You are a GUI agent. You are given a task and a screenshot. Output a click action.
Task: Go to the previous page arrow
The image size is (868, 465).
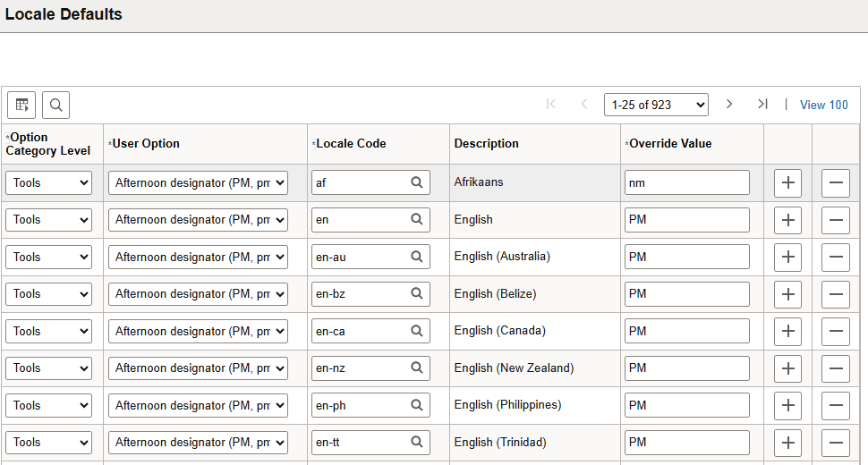coord(584,104)
